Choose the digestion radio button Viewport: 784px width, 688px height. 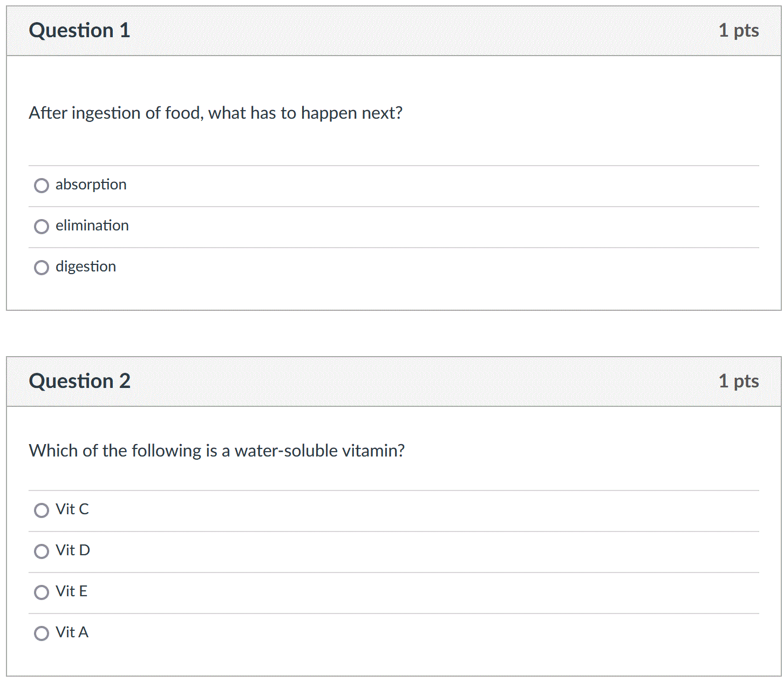coord(42,268)
